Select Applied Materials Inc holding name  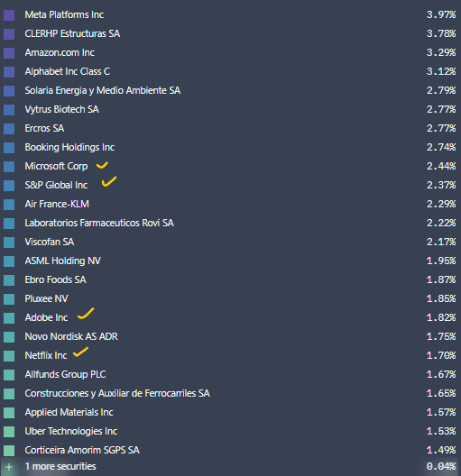(x=69, y=412)
